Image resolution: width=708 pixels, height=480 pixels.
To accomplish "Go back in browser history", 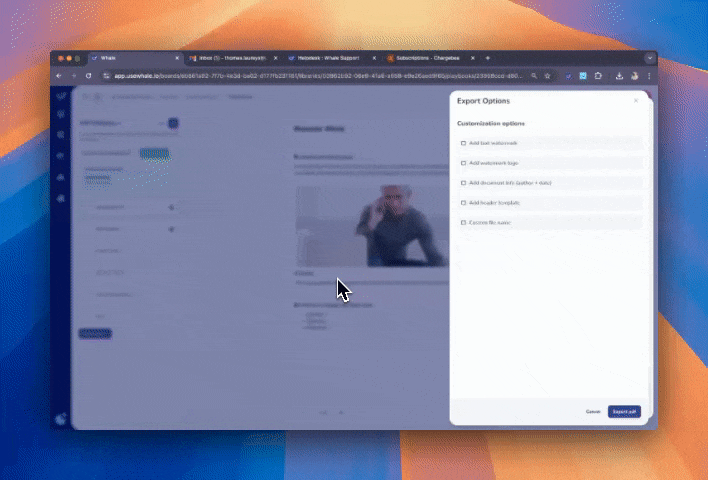I will click(x=59, y=76).
